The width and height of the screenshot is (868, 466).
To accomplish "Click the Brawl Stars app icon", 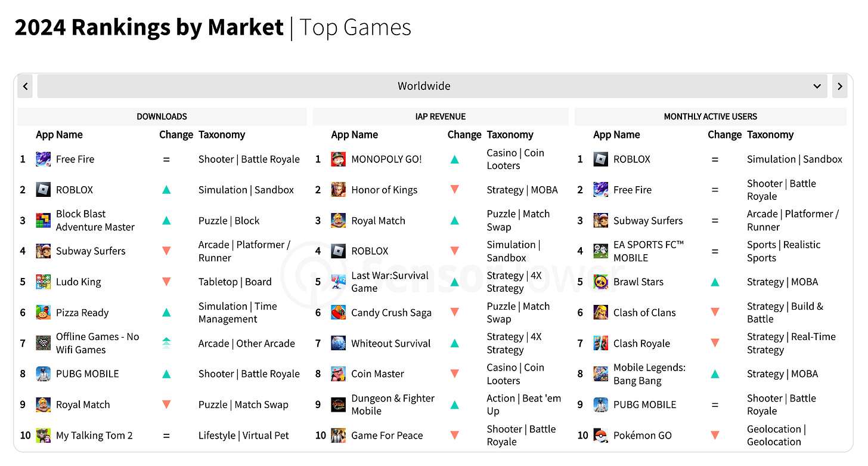I will (x=600, y=282).
